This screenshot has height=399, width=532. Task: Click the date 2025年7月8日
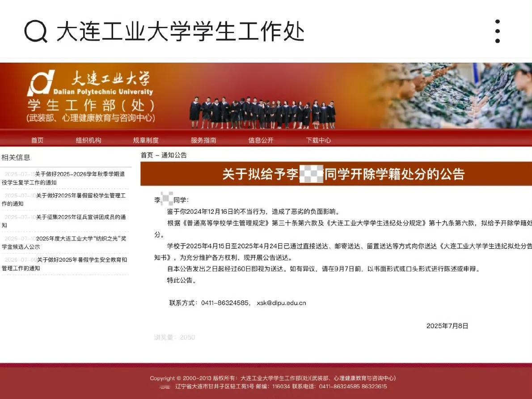coord(447,326)
